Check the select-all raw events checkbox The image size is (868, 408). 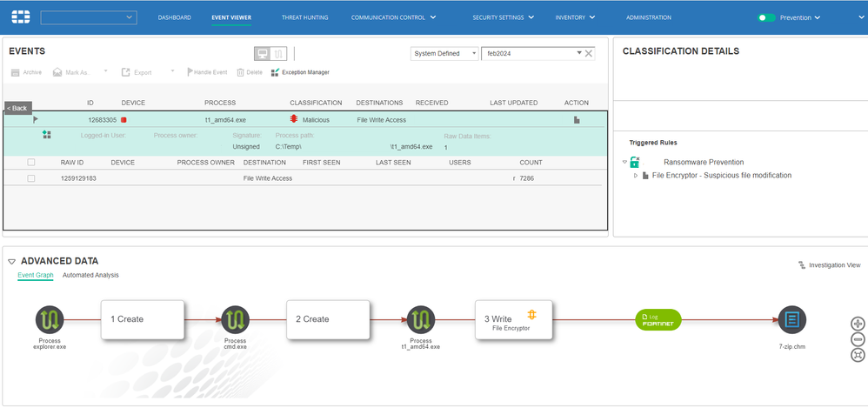(x=31, y=162)
